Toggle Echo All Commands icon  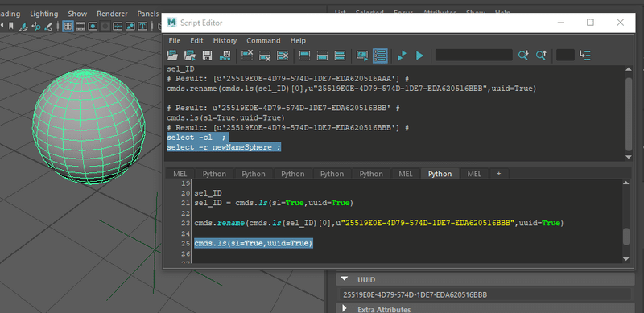pyautogui.click(x=362, y=55)
